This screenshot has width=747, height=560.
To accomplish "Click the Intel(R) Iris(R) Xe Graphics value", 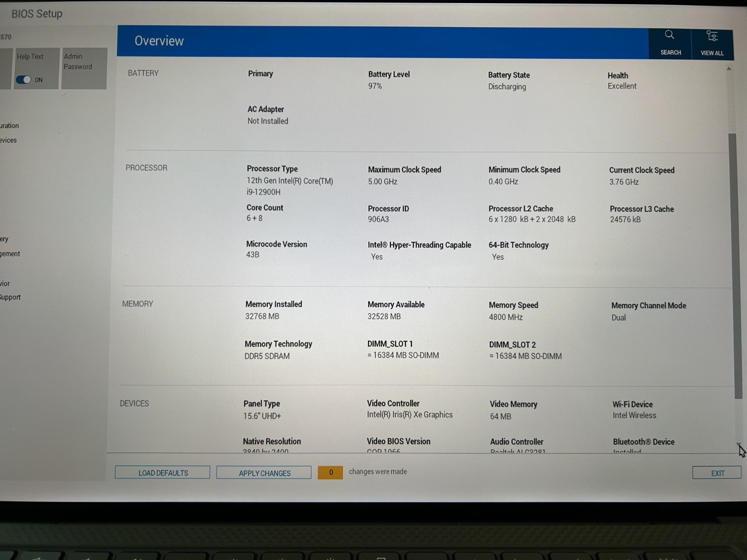I will pyautogui.click(x=410, y=415).
